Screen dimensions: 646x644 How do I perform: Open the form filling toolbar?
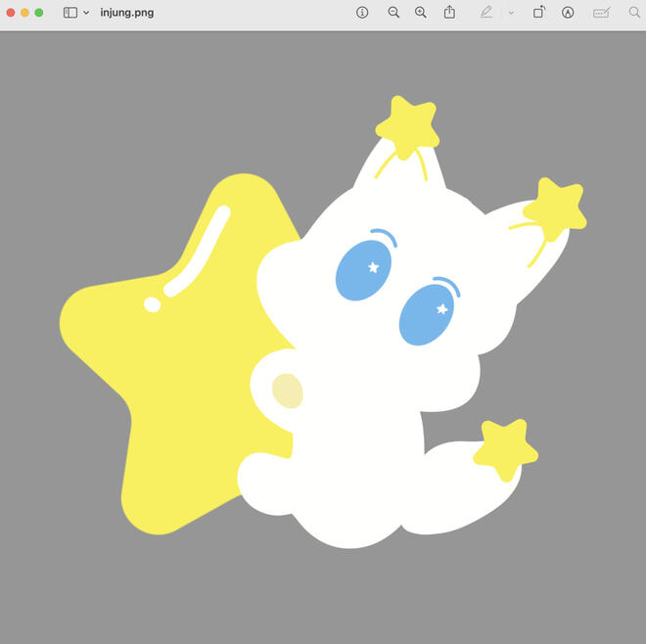coord(602,13)
